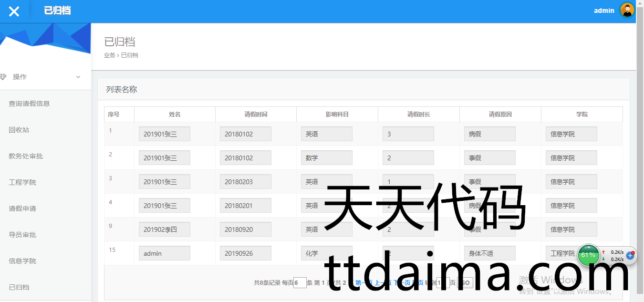Viewport: 644px width, 302px height.
Task: Click the X icon to close the sidebar
Action: click(x=14, y=11)
